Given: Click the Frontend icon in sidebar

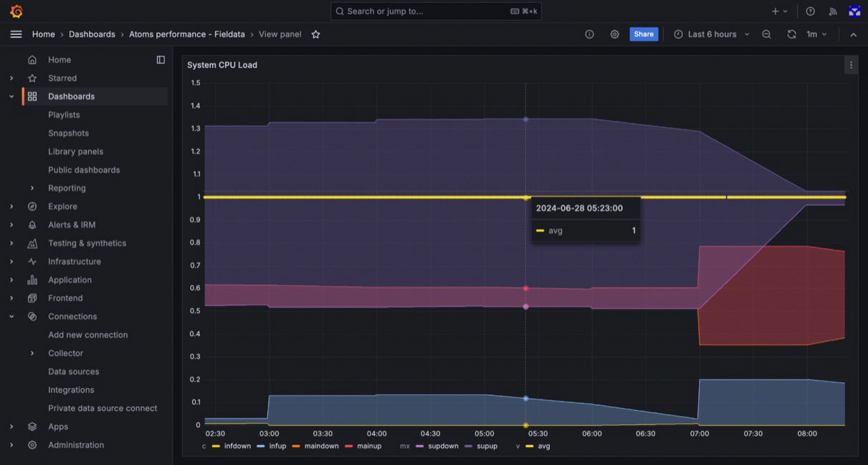Looking at the screenshot, I should (x=32, y=298).
